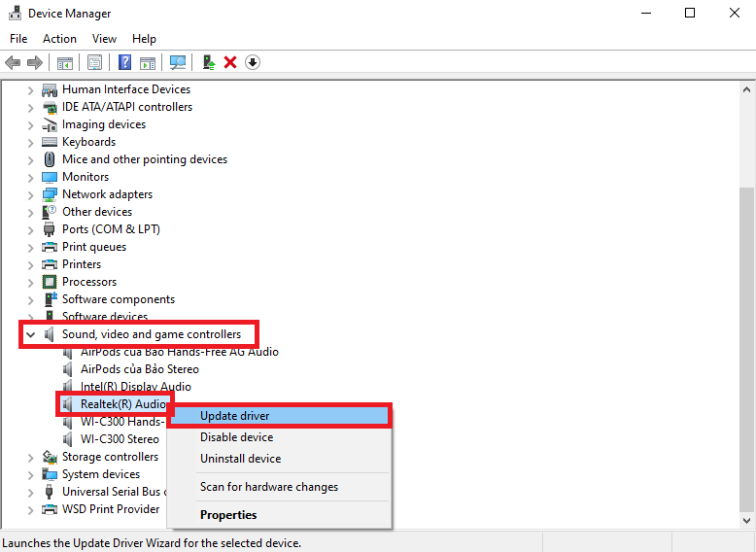
Task: Click the Monitors category icon
Action: click(x=50, y=177)
